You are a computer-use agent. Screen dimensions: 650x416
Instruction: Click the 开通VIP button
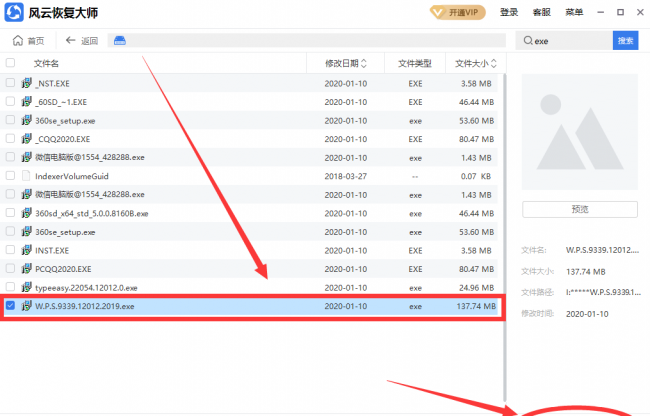tap(458, 12)
